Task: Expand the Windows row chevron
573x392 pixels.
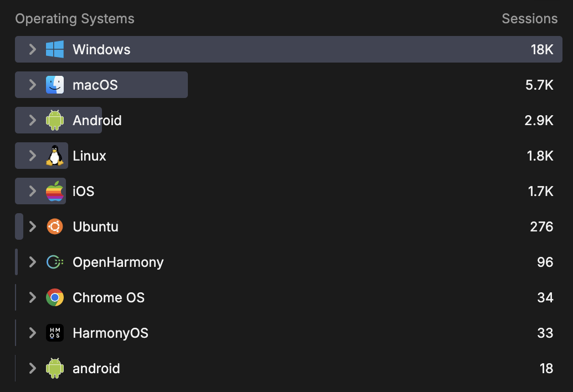Action: [x=32, y=49]
